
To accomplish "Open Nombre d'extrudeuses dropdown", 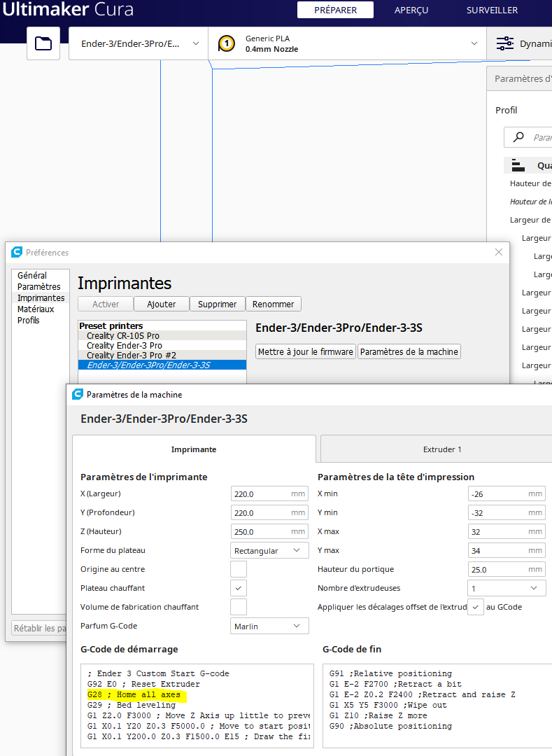I will [507, 588].
